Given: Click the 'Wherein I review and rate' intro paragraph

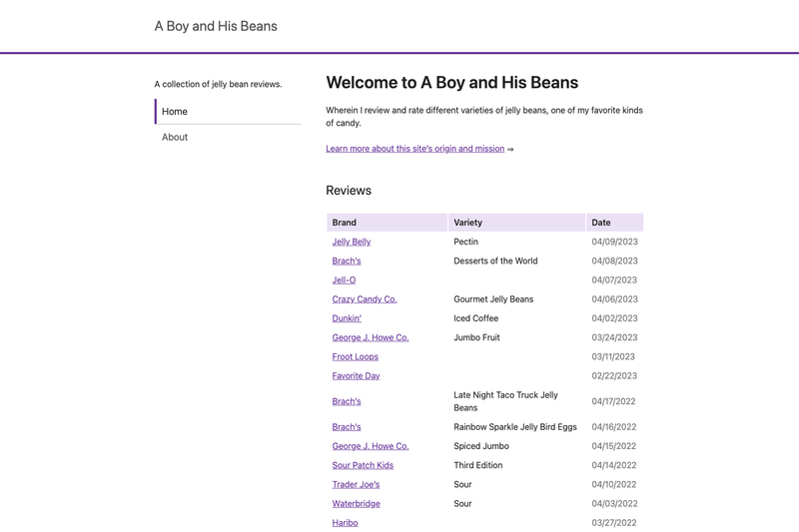Looking at the screenshot, I should pos(484,117).
